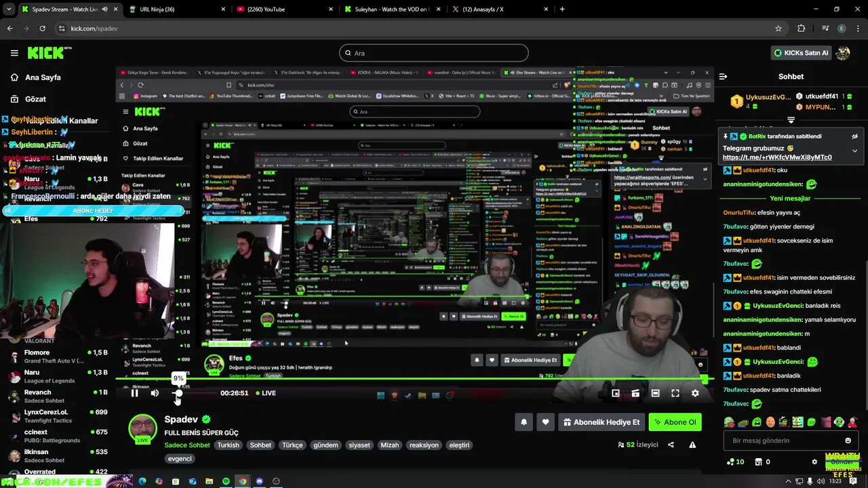This screenshot has height=488, width=868.
Task: Expand the gift leaderboard in chat
Action: click(x=791, y=120)
